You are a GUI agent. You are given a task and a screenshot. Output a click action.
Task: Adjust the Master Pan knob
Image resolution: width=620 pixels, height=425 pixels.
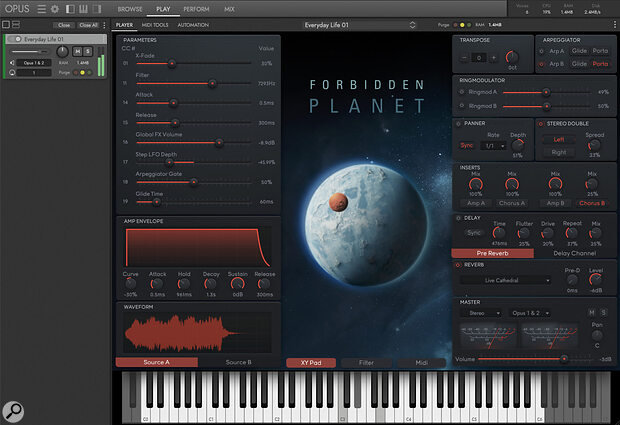click(x=597, y=335)
